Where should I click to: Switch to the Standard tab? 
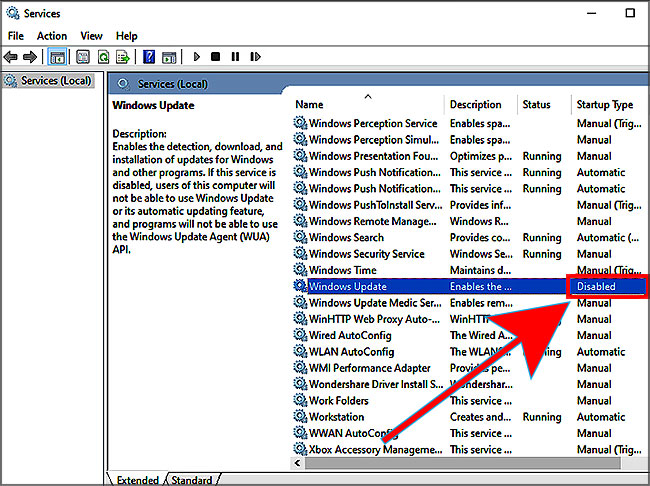click(x=192, y=480)
